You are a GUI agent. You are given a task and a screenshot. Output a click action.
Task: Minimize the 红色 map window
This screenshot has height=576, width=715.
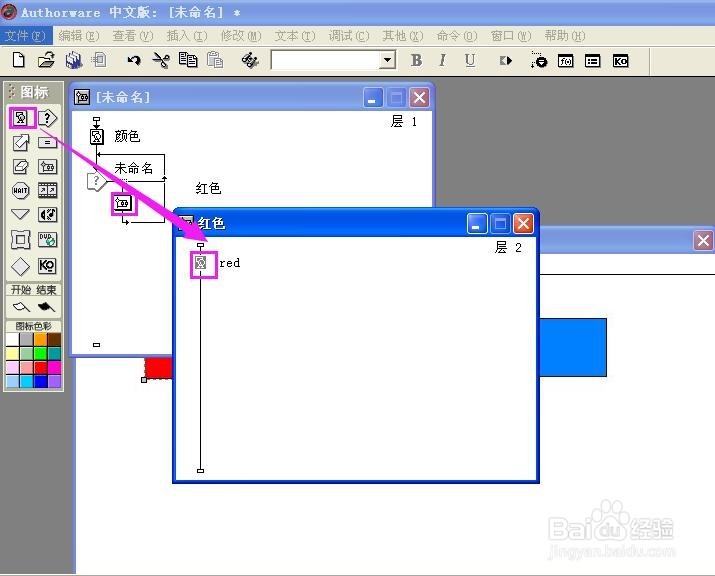[477, 223]
